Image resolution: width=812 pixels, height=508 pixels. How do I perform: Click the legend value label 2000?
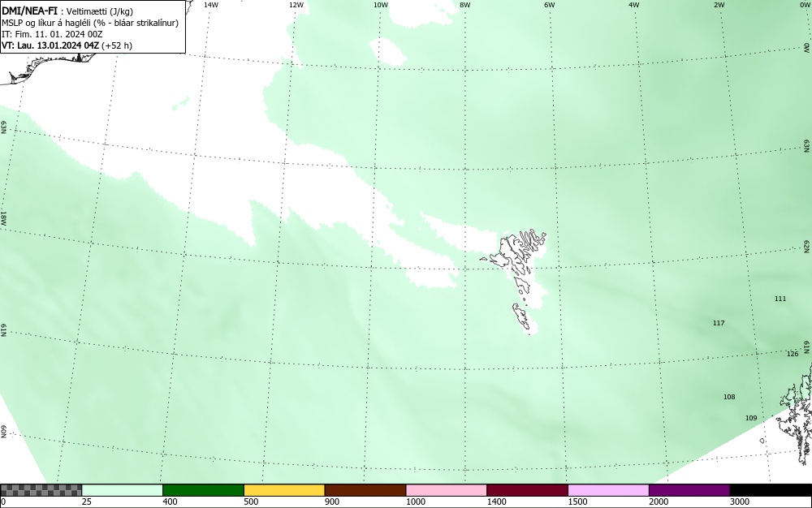tap(659, 502)
